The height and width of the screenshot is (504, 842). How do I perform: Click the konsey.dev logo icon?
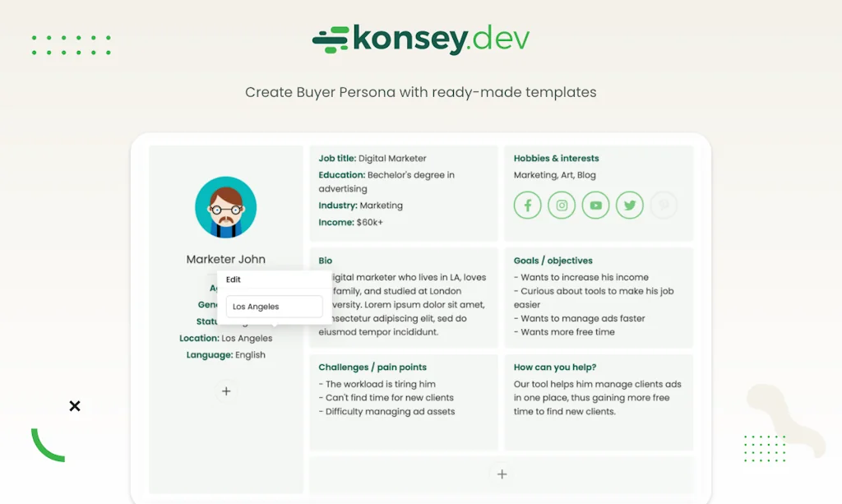328,37
